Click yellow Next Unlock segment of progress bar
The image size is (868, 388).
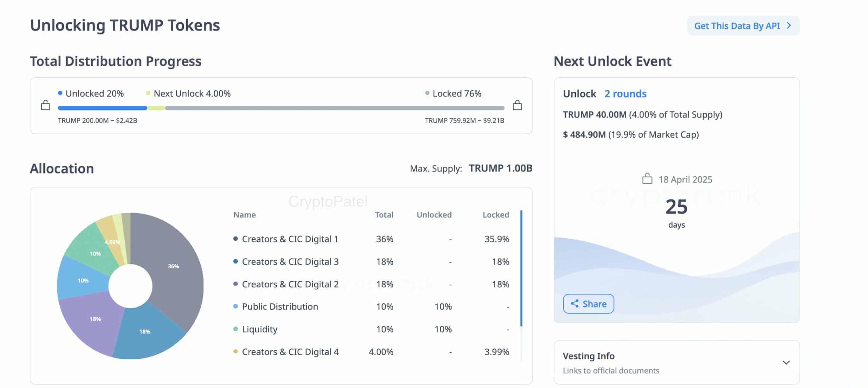[x=156, y=108]
